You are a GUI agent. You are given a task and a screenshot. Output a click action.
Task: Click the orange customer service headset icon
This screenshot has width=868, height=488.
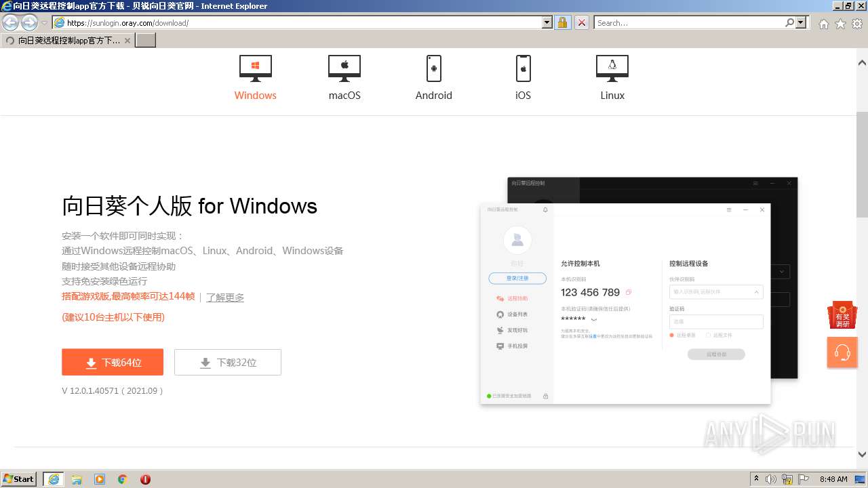pyautogui.click(x=842, y=352)
